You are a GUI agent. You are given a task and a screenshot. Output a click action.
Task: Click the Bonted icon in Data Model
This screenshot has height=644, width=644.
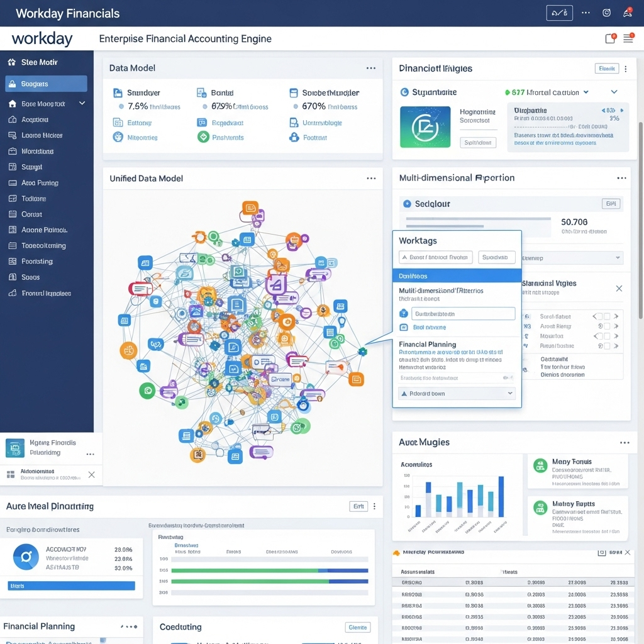(201, 93)
